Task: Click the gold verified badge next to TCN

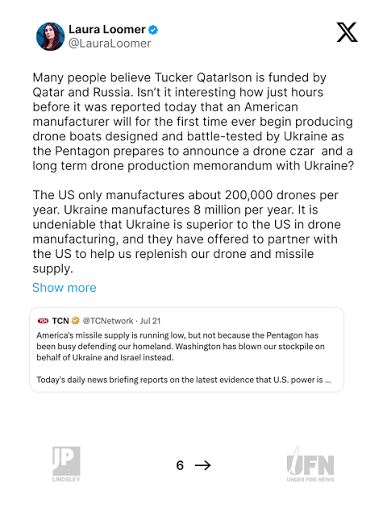Action: coord(75,320)
